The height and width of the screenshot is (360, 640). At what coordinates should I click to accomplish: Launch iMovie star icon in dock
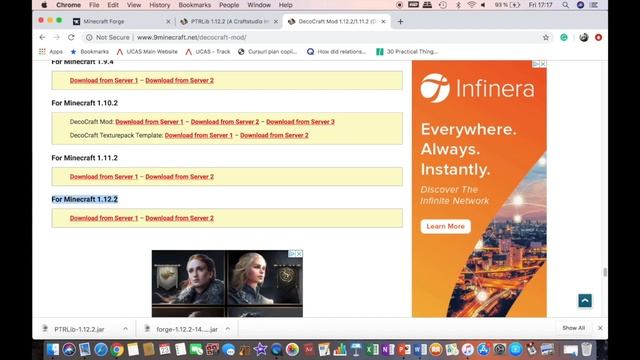pos(260,349)
